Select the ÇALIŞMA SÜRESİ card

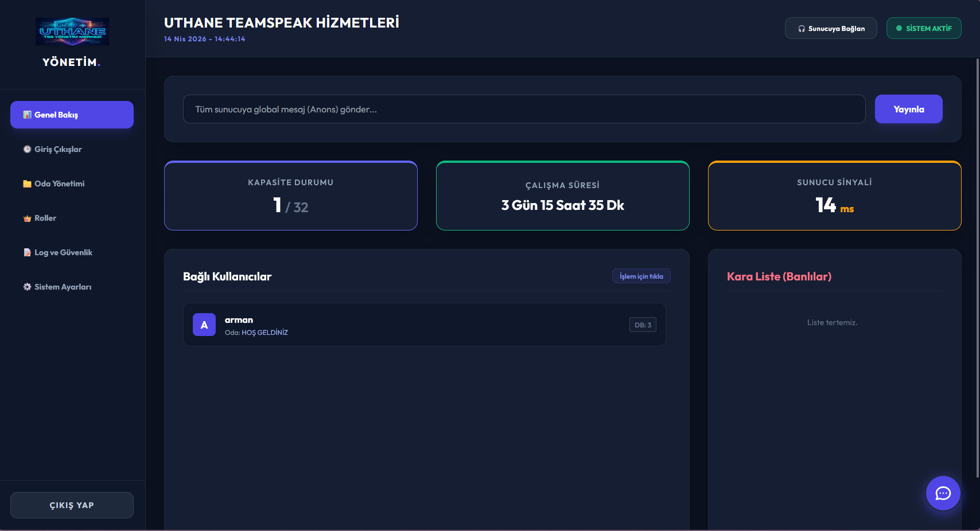[563, 196]
